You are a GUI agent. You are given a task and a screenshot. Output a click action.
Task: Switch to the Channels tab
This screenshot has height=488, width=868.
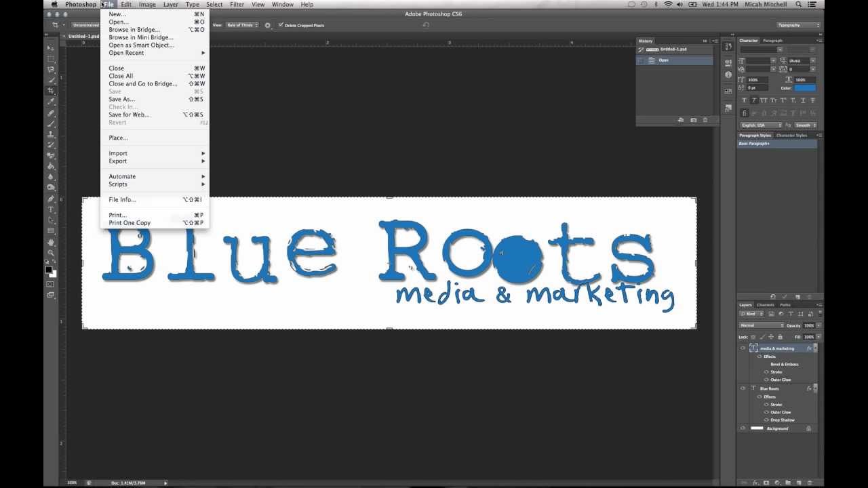766,305
